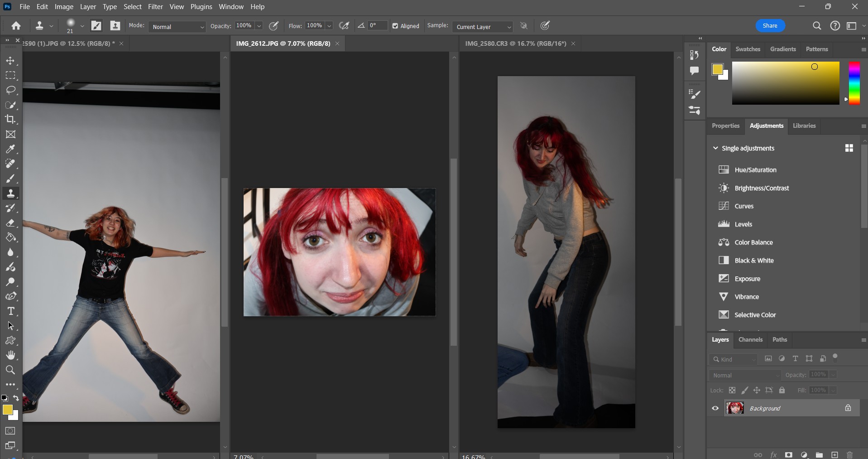Image resolution: width=868 pixels, height=459 pixels.
Task: Select the Eyedropper tool
Action: 10,149
